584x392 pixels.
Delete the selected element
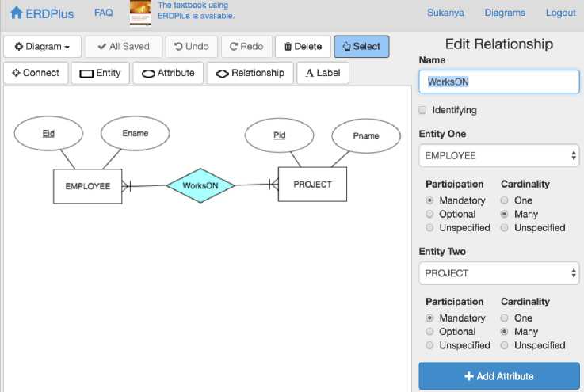[303, 47]
